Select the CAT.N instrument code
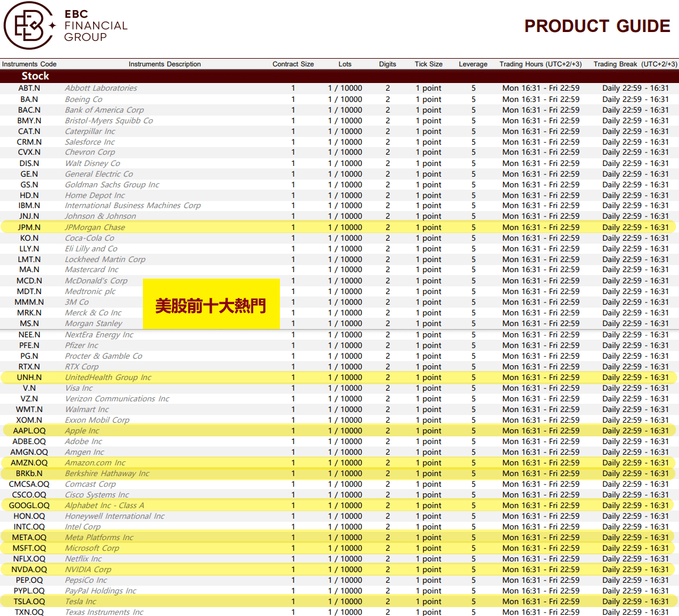Screen dimensions: 679x616 [29, 131]
